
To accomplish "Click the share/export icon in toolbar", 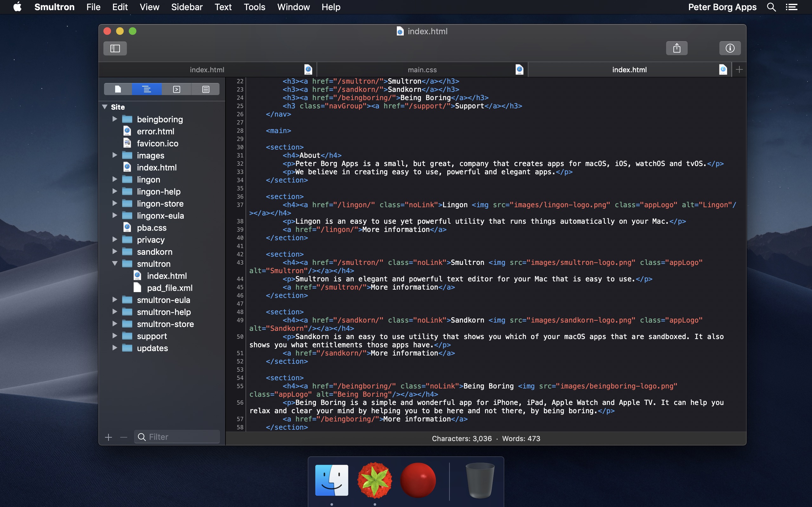I will click(x=676, y=47).
